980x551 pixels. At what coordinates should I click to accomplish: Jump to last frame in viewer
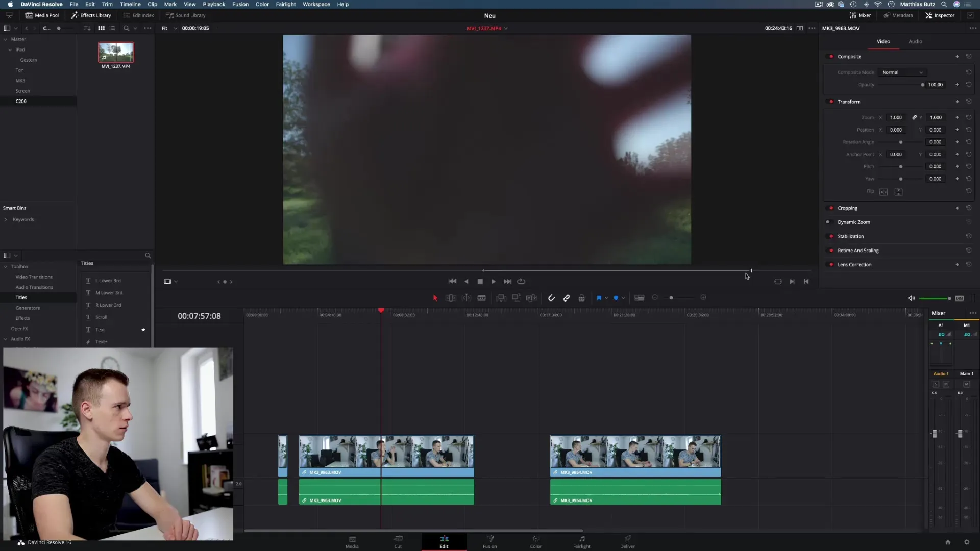pyautogui.click(x=507, y=282)
